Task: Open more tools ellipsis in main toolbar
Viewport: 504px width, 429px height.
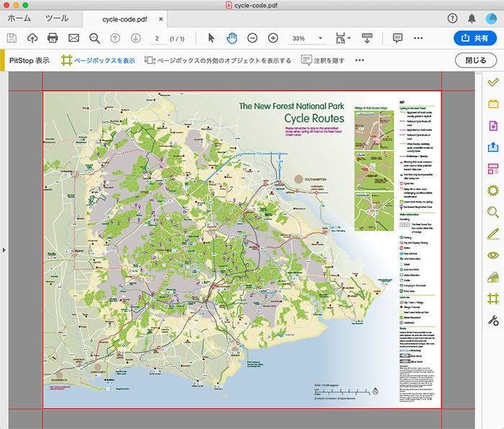Action: click(x=418, y=38)
